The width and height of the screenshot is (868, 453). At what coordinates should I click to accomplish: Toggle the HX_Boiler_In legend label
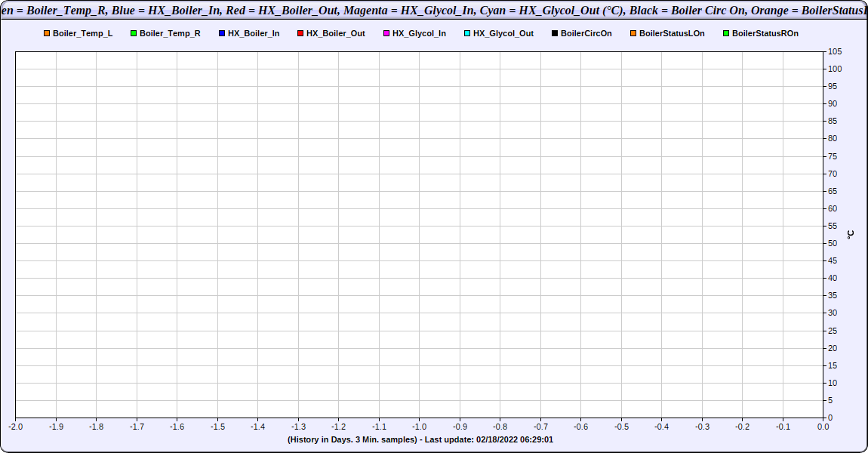[254, 33]
